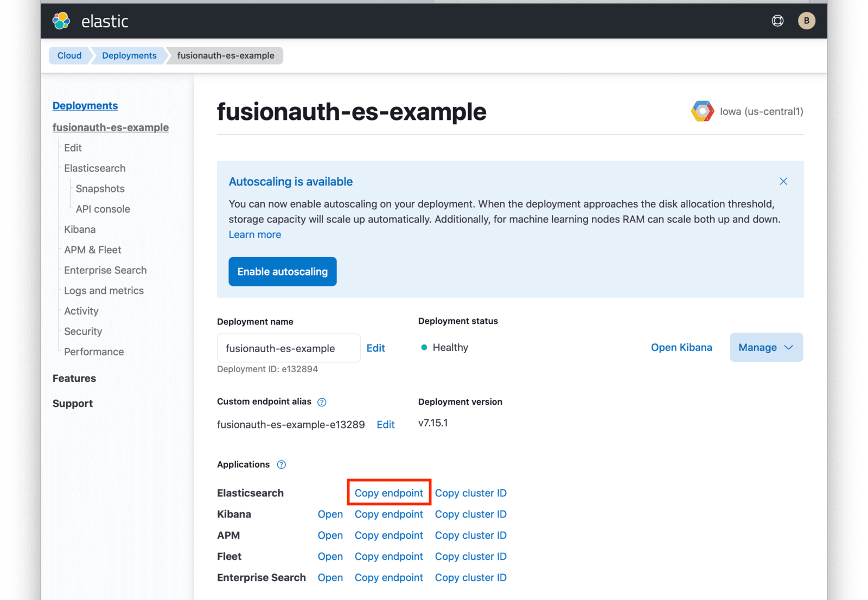Screen dimensions: 868x600
Task: Select Edit in the sidebar
Action: (x=73, y=148)
